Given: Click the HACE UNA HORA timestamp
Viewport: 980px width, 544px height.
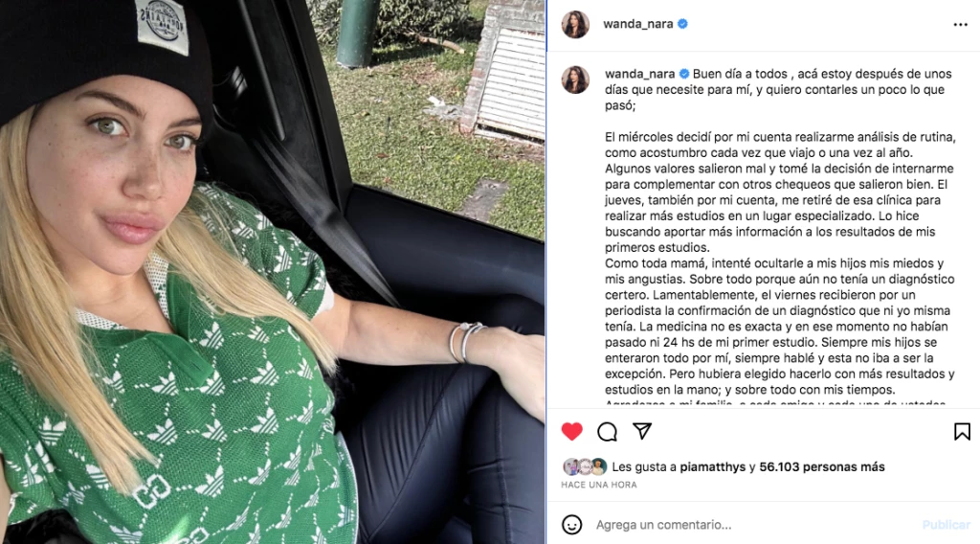Looking at the screenshot, I should pos(599,485).
